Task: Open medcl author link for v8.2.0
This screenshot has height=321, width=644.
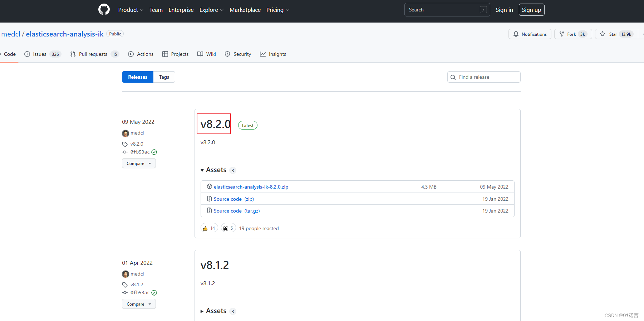Action: [137, 133]
